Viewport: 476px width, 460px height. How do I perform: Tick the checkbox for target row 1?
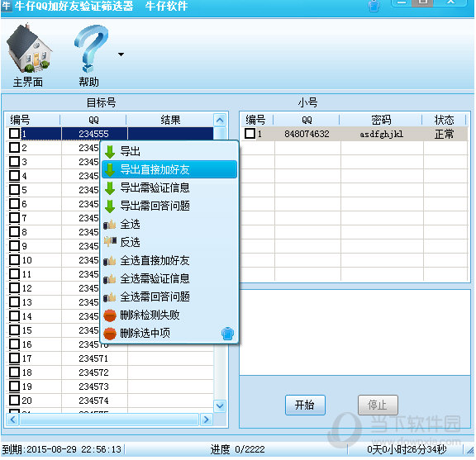point(14,133)
